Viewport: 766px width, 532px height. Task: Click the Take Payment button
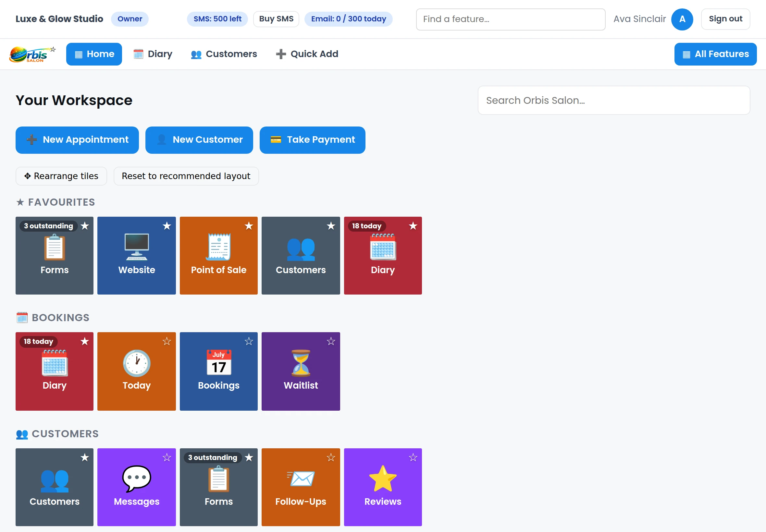pyautogui.click(x=313, y=140)
